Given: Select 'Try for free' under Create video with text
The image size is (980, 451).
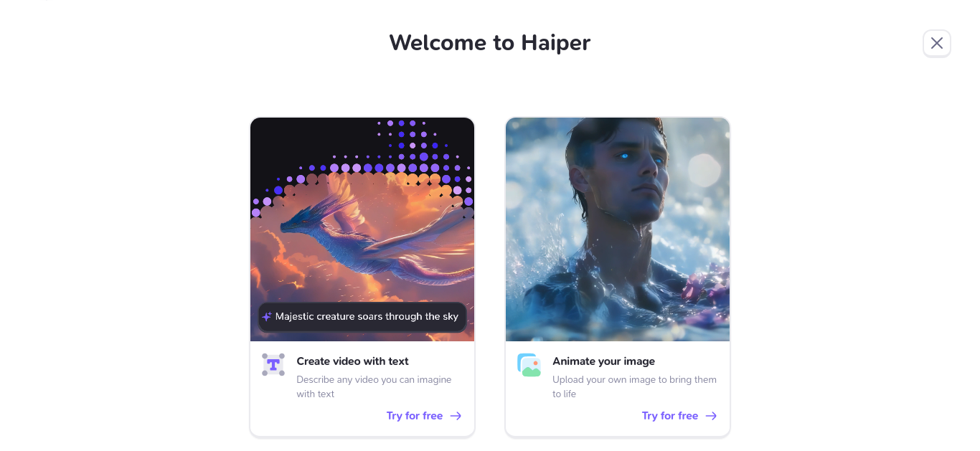Looking at the screenshot, I should [415, 416].
